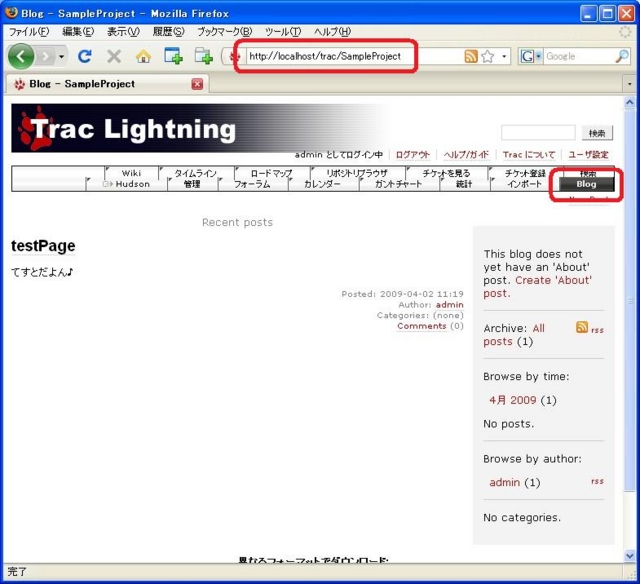Click the scrollbar up arrow
Screen dimensions: 640x584
click(630, 102)
